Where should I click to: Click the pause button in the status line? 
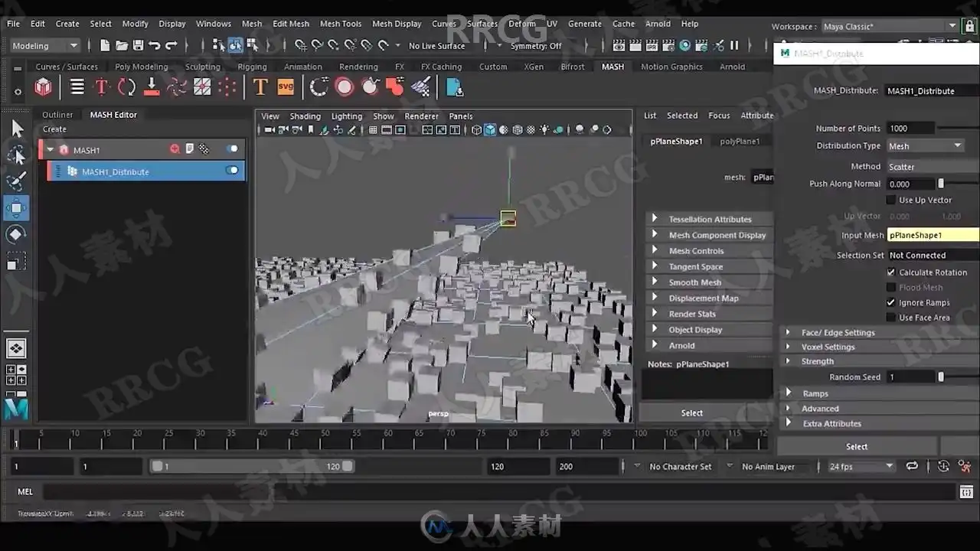[x=734, y=46]
